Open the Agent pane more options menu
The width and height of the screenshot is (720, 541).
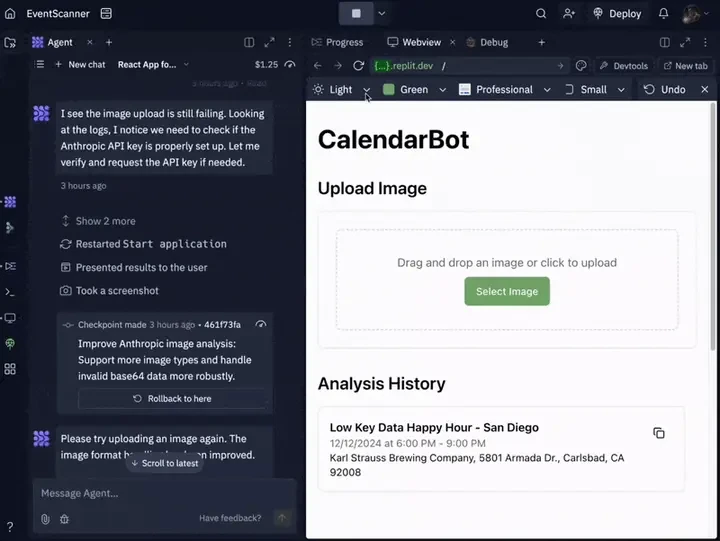click(x=290, y=42)
